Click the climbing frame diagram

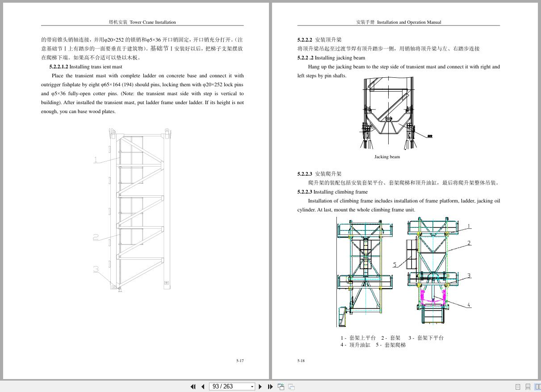point(404,272)
